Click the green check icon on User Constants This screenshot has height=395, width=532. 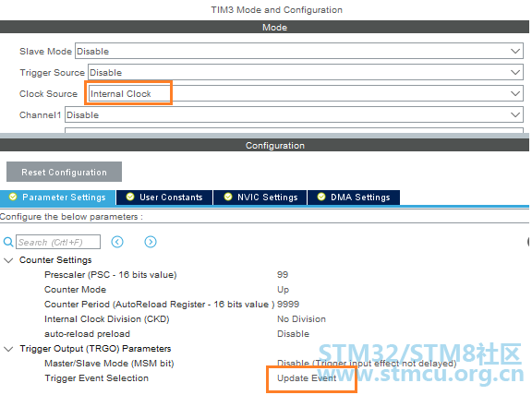[x=130, y=197]
